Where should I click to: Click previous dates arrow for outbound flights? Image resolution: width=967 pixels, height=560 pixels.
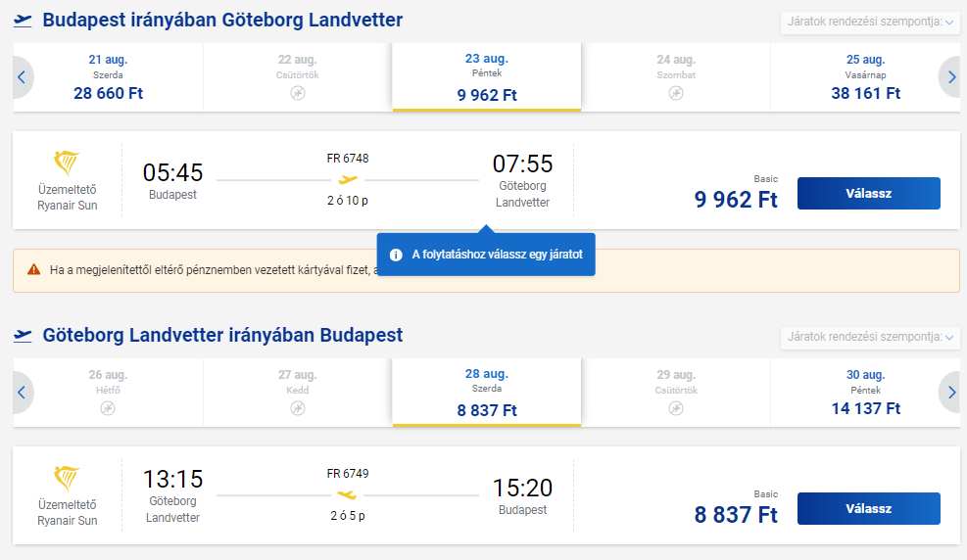point(23,77)
